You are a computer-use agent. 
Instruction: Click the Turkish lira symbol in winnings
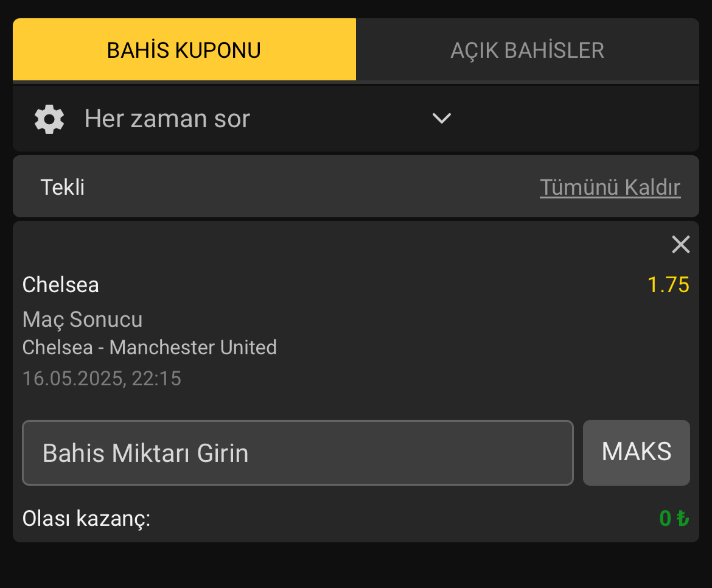click(682, 518)
